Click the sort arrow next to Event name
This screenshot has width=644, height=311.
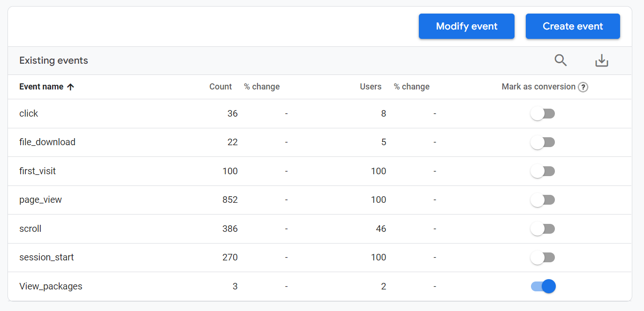tap(71, 87)
